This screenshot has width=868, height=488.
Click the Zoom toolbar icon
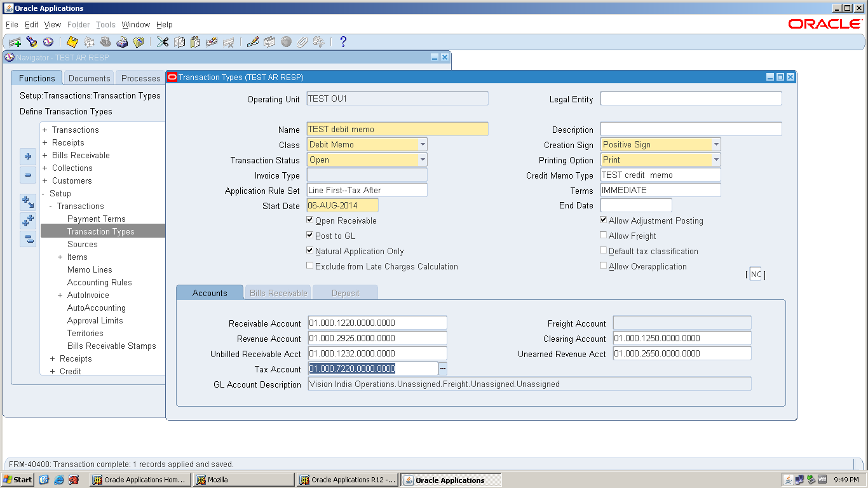click(269, 42)
